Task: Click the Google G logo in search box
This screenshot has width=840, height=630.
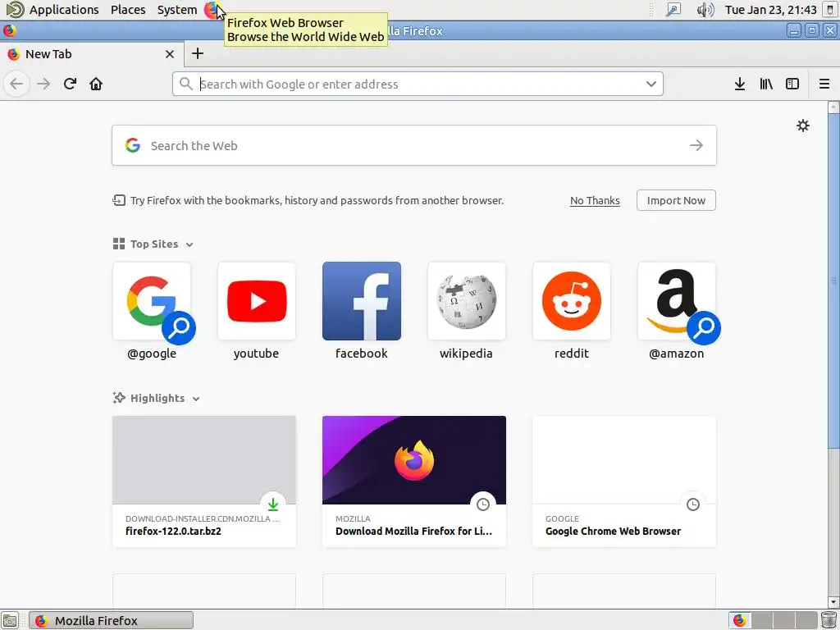Action: tap(132, 145)
